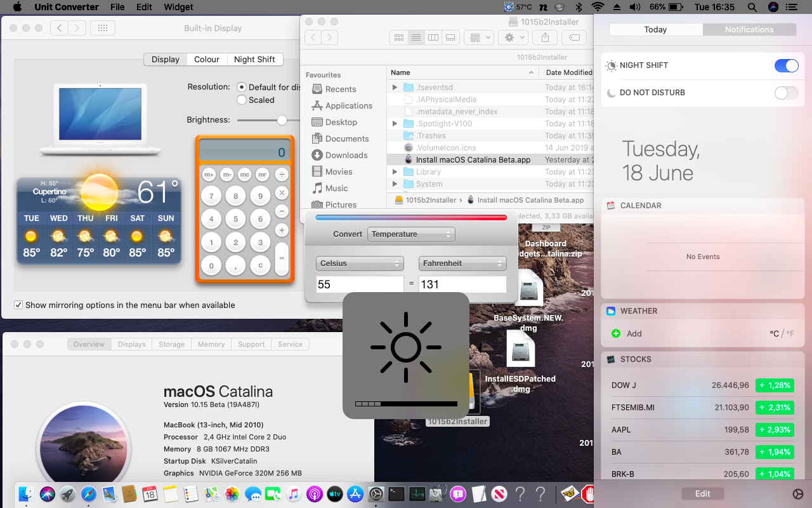Open Music icon in the Dock
Image resolution: width=812 pixels, height=508 pixels.
(x=293, y=493)
